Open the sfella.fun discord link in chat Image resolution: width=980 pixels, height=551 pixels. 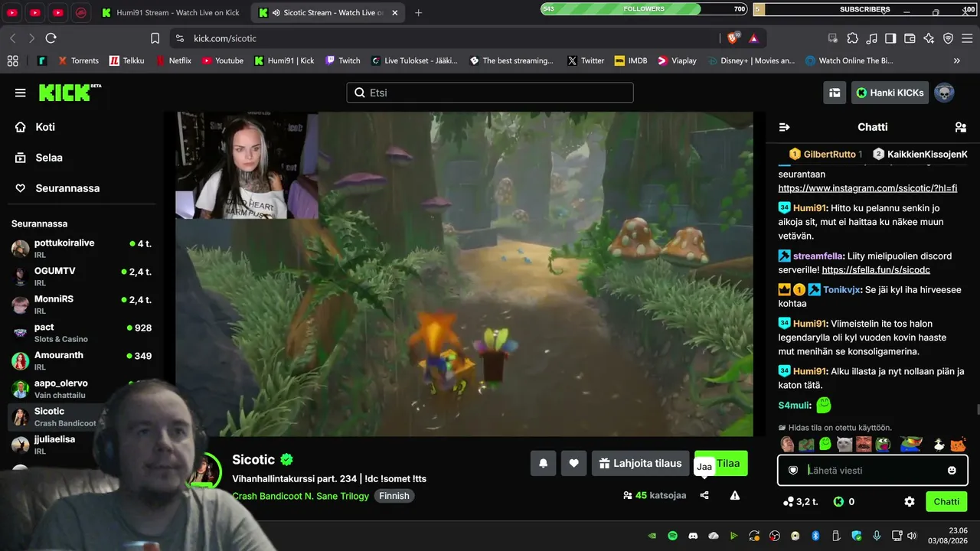click(876, 270)
